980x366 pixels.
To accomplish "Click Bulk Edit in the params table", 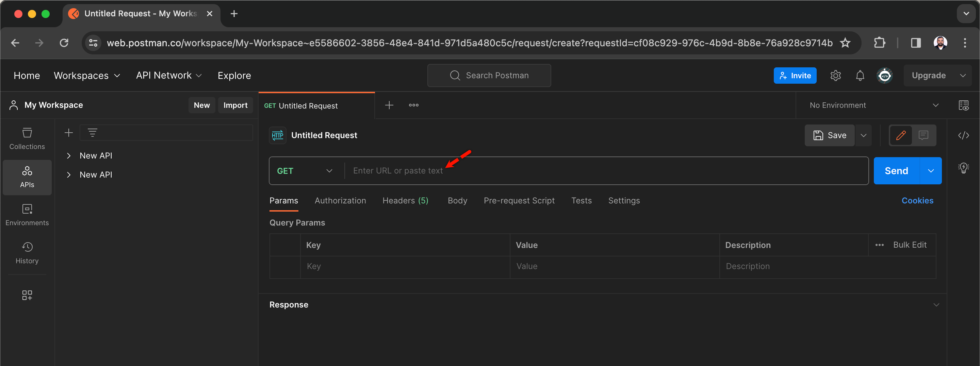I will 910,245.
